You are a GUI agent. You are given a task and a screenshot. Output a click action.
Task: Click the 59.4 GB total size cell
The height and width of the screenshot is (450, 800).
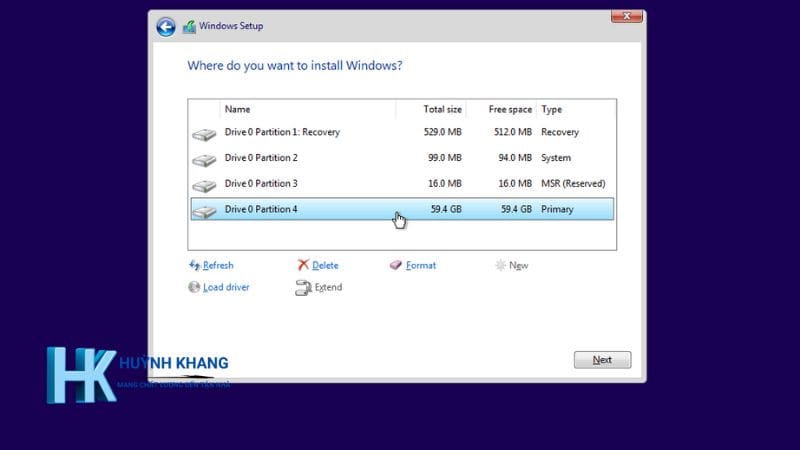pyautogui.click(x=446, y=209)
